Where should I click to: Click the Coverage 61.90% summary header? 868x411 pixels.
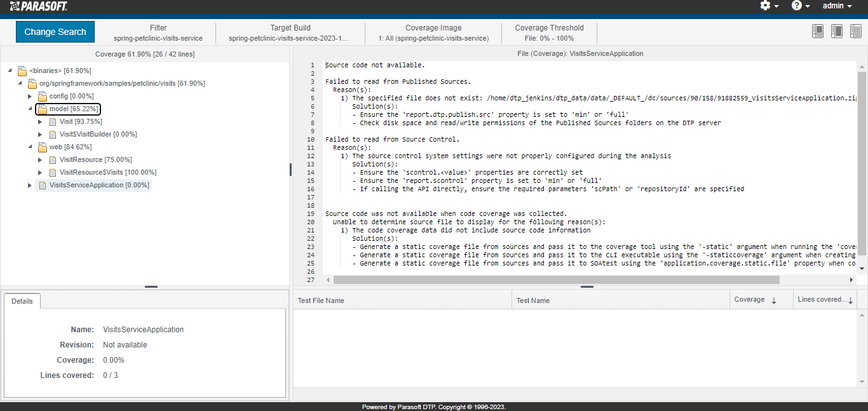click(x=144, y=54)
